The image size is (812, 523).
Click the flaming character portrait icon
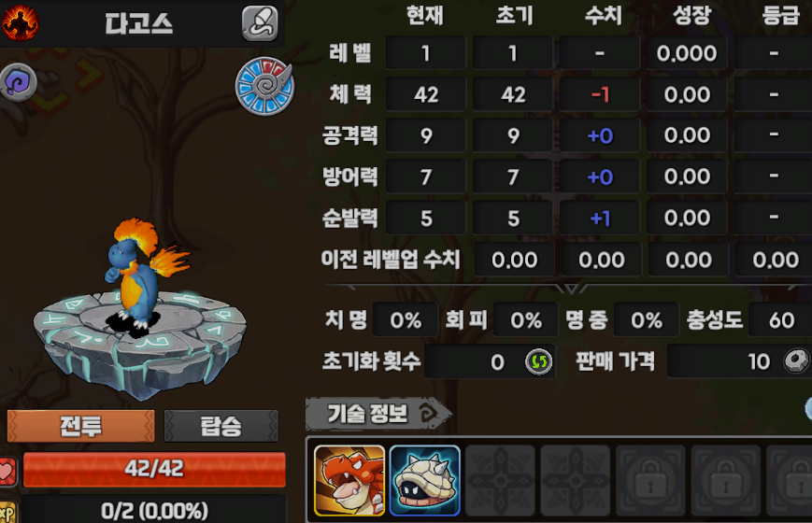tap(21, 22)
